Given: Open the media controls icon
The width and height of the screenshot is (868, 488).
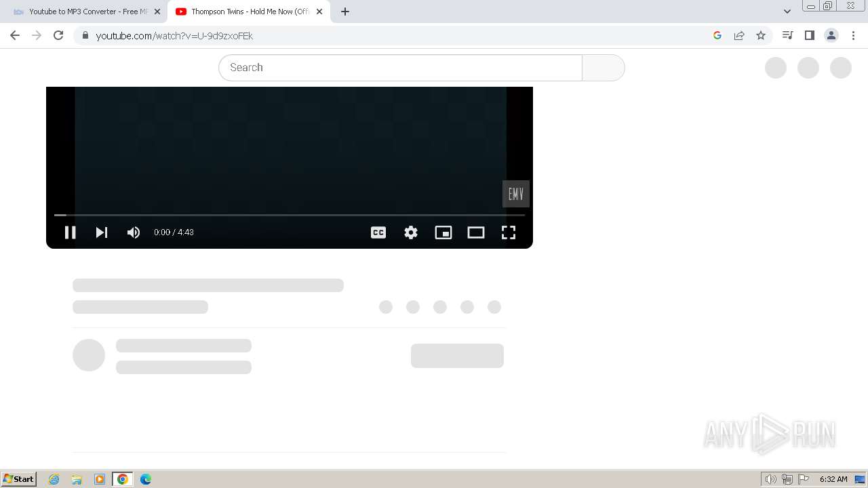Looking at the screenshot, I should pos(787,35).
